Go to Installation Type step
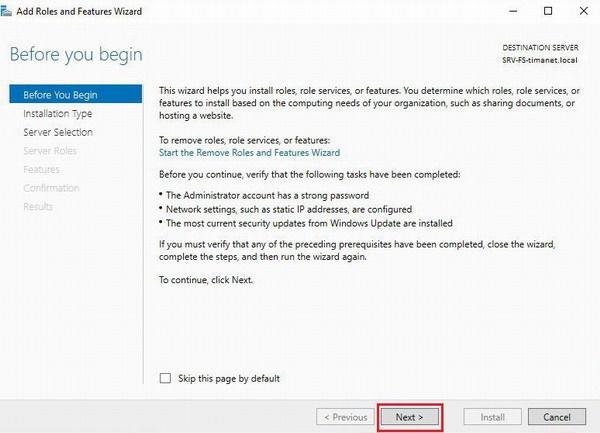The width and height of the screenshot is (600, 433). [58, 114]
